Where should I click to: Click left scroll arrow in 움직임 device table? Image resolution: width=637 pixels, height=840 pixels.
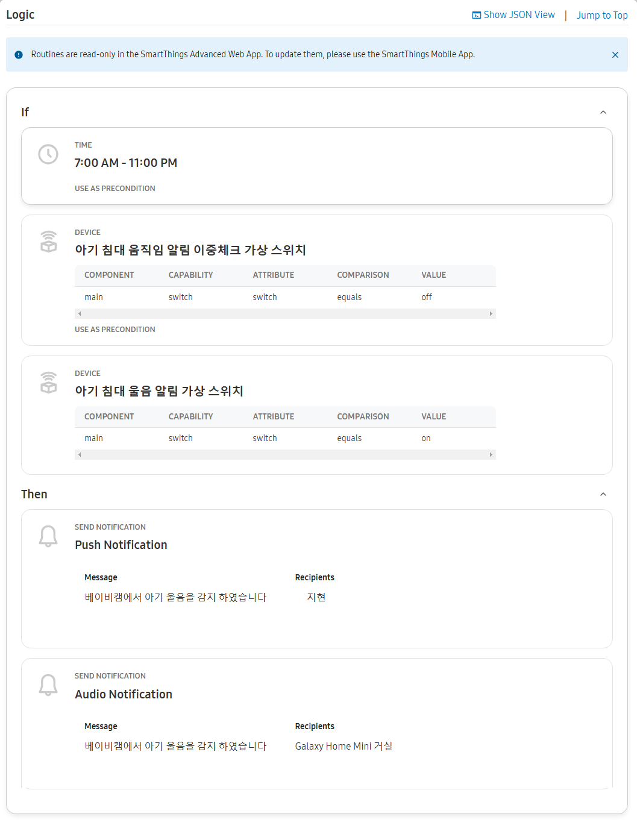pos(80,313)
